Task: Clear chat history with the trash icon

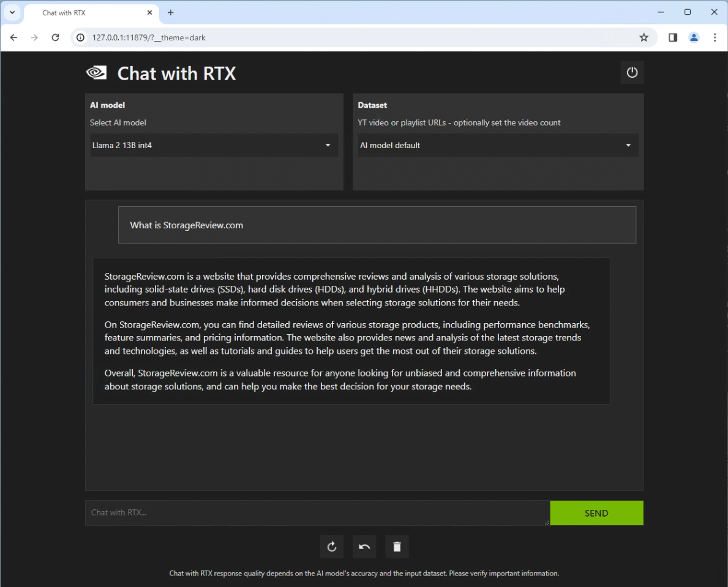Action: coord(397,547)
